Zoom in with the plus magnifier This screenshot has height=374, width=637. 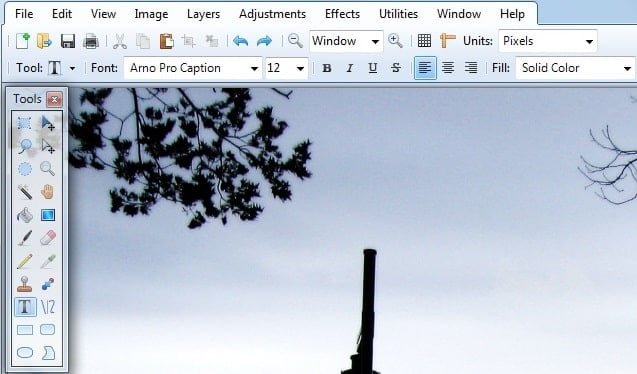pyautogui.click(x=395, y=41)
